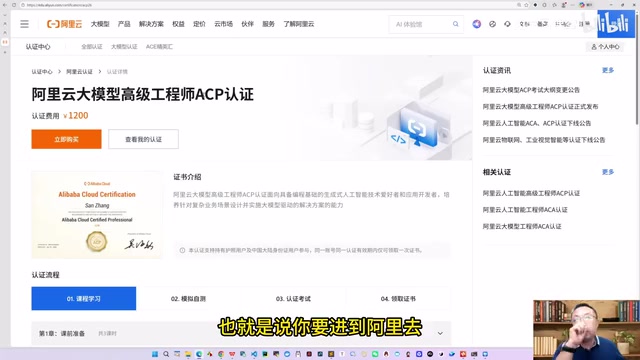The image size is (640, 360).
Task: Go to 认证中心 in the breadcrumb
Action: click(x=42, y=71)
